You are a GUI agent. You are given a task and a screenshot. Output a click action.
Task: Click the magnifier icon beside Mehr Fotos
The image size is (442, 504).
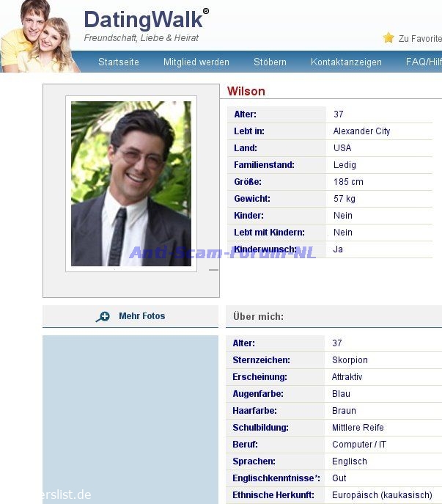click(x=103, y=317)
